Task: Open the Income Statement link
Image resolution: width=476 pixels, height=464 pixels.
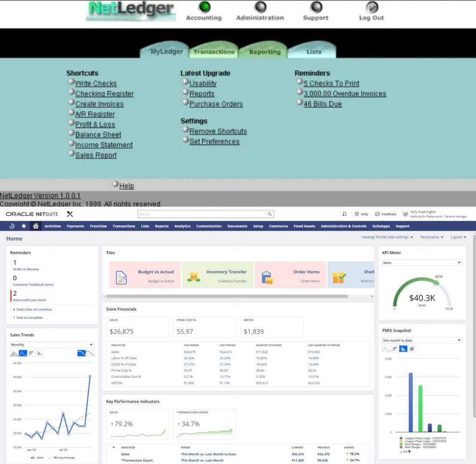Action: [x=104, y=145]
